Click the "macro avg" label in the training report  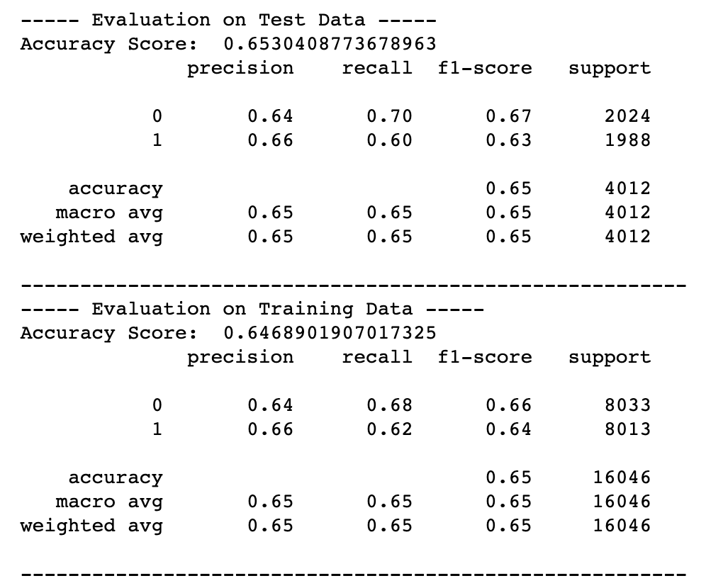click(109, 502)
